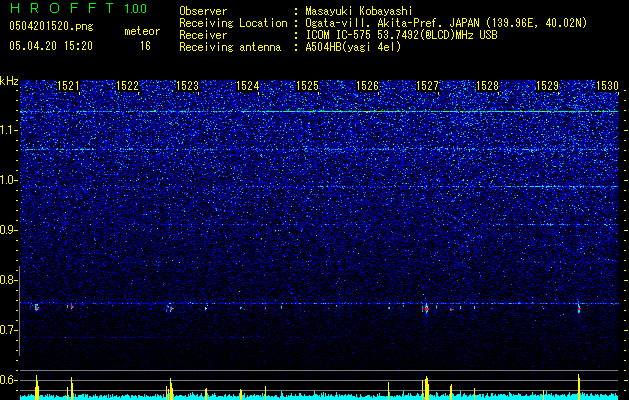Click the version number 1.0.0
The width and height of the screenshot is (629, 400).
tap(136, 8)
